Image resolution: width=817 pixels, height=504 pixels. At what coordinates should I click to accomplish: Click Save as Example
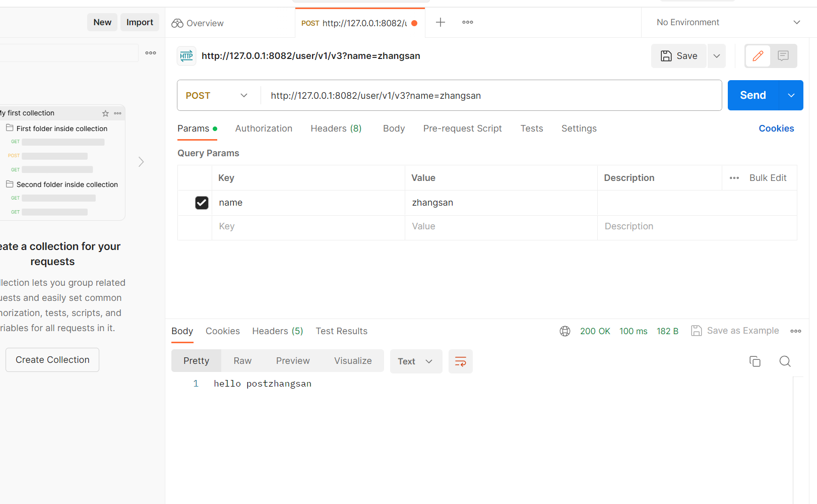point(735,331)
